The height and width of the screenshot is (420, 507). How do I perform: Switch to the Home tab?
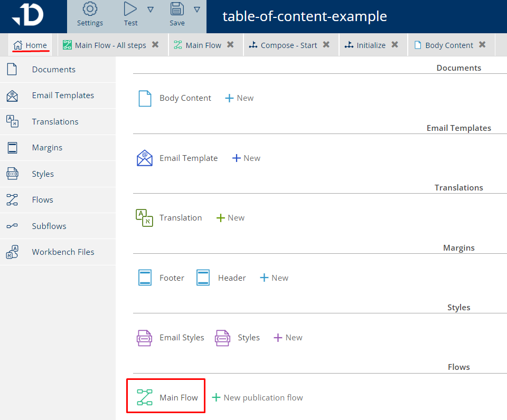click(31, 45)
